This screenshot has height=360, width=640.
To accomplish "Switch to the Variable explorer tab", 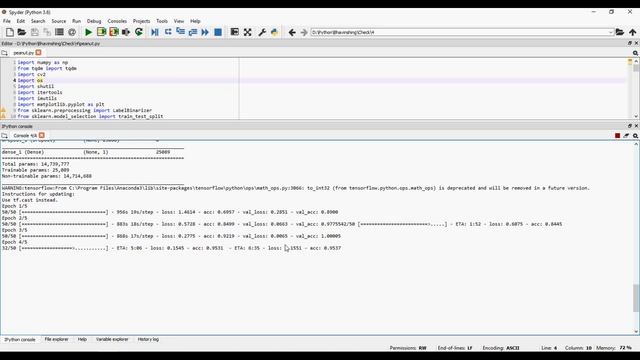I will tap(112, 339).
